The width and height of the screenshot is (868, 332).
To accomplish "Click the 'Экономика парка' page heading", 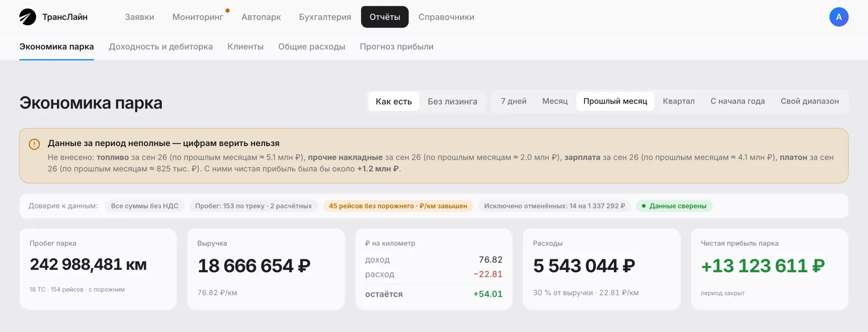I will point(91,103).
